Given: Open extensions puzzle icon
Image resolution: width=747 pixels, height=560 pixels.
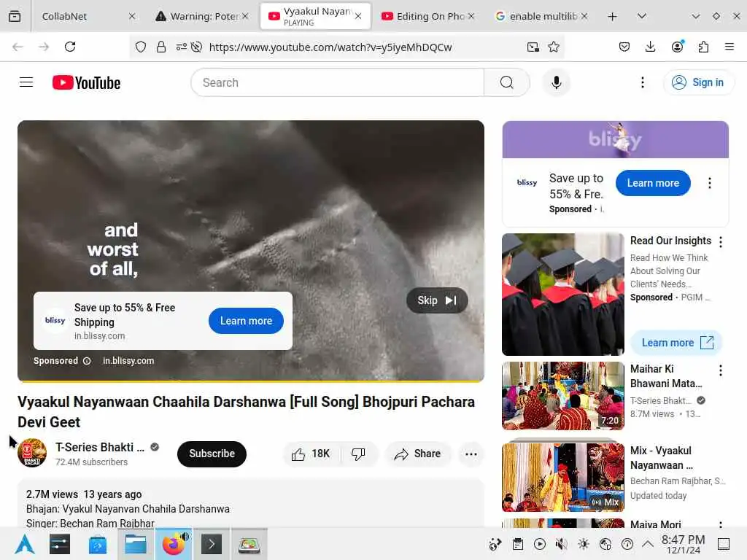Looking at the screenshot, I should click(703, 47).
